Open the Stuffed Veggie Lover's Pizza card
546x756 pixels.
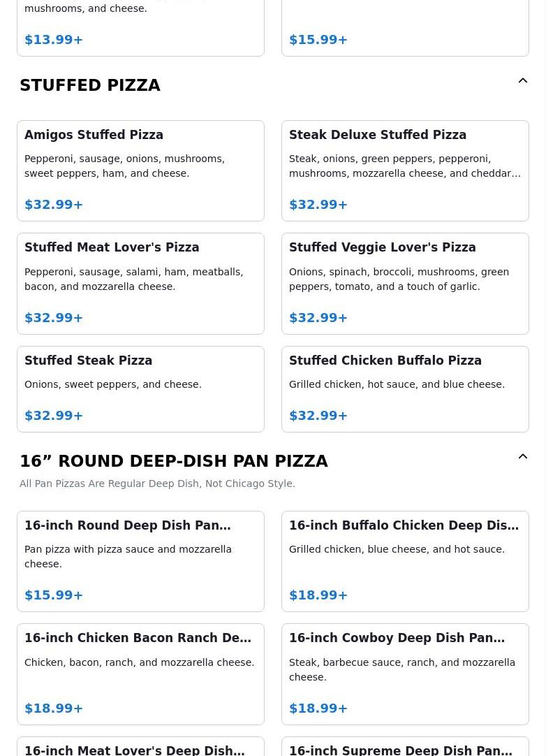click(405, 284)
